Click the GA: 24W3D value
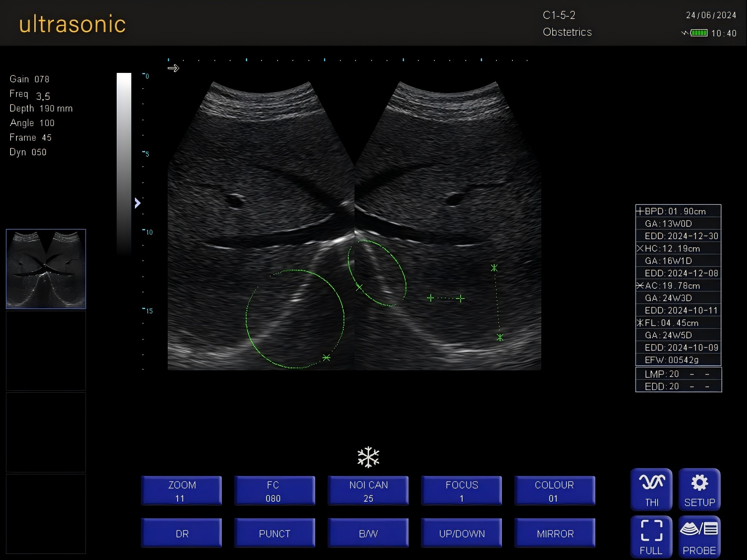The image size is (747, 560). pos(668,298)
